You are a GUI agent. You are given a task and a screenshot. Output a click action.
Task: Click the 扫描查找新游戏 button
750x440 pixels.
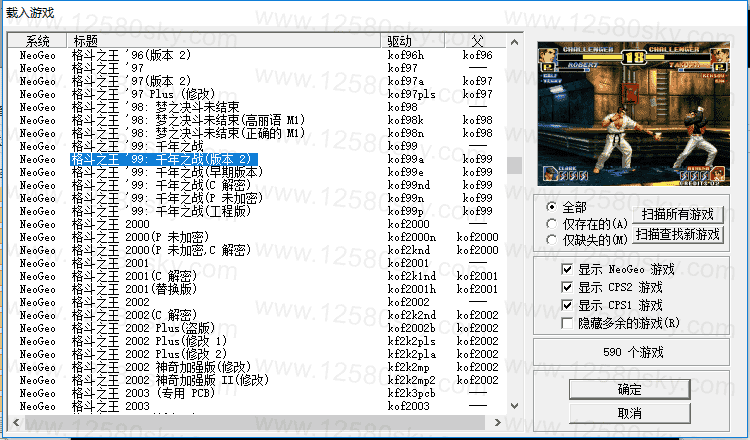677,234
